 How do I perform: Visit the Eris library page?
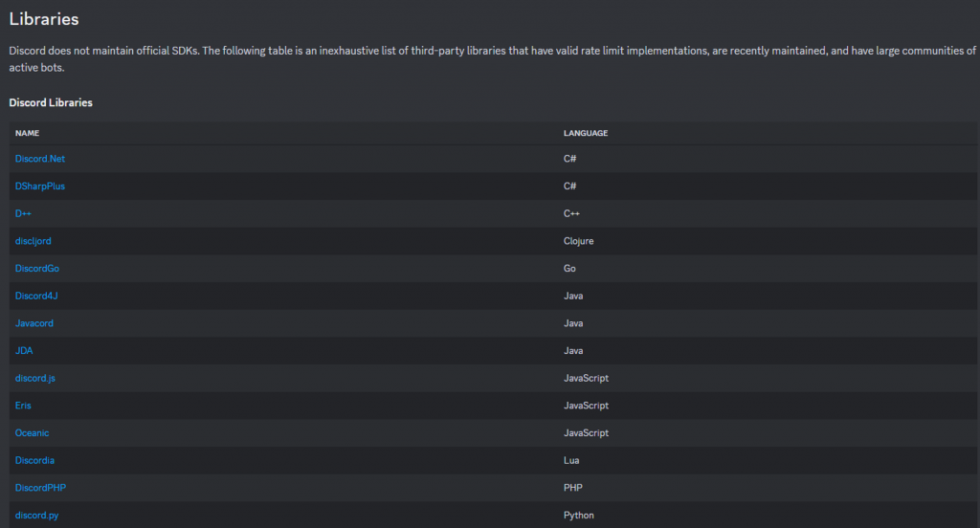[x=23, y=406]
